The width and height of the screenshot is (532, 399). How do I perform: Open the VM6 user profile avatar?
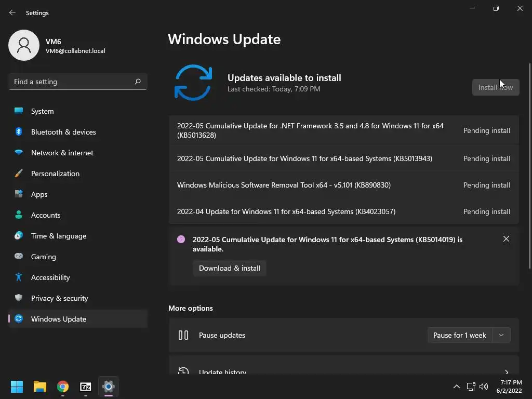24,45
